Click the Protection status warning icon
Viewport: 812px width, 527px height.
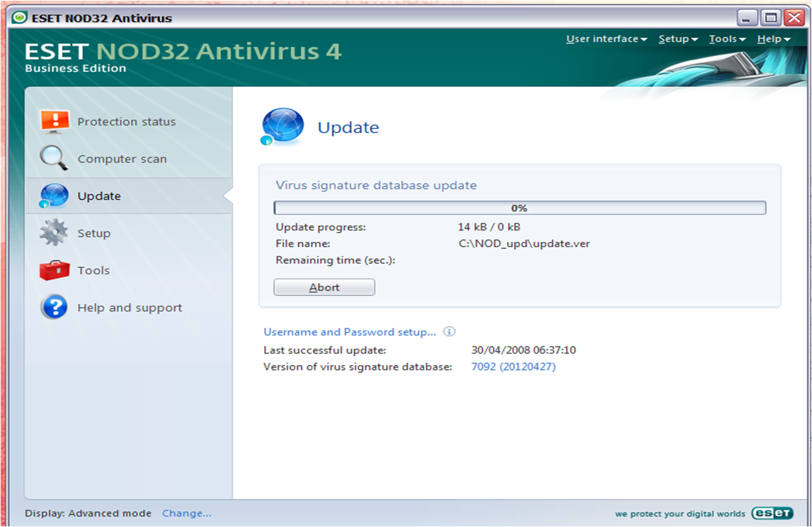click(x=55, y=121)
